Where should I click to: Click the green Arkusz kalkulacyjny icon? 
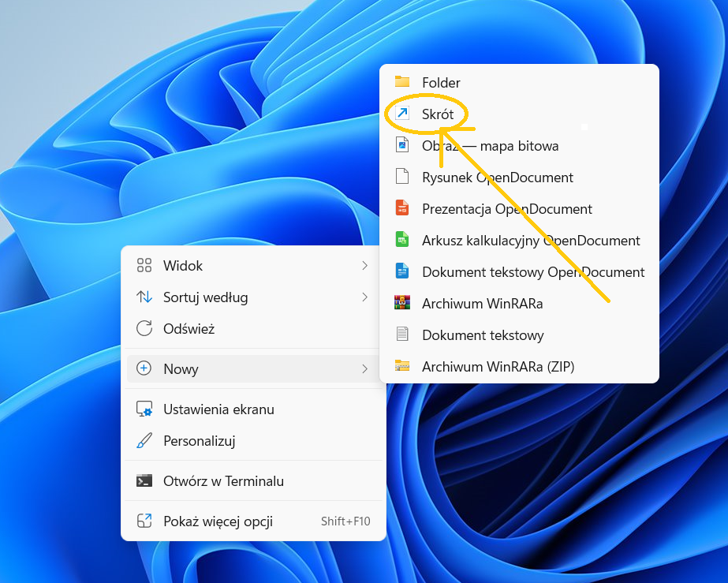pyautogui.click(x=402, y=240)
